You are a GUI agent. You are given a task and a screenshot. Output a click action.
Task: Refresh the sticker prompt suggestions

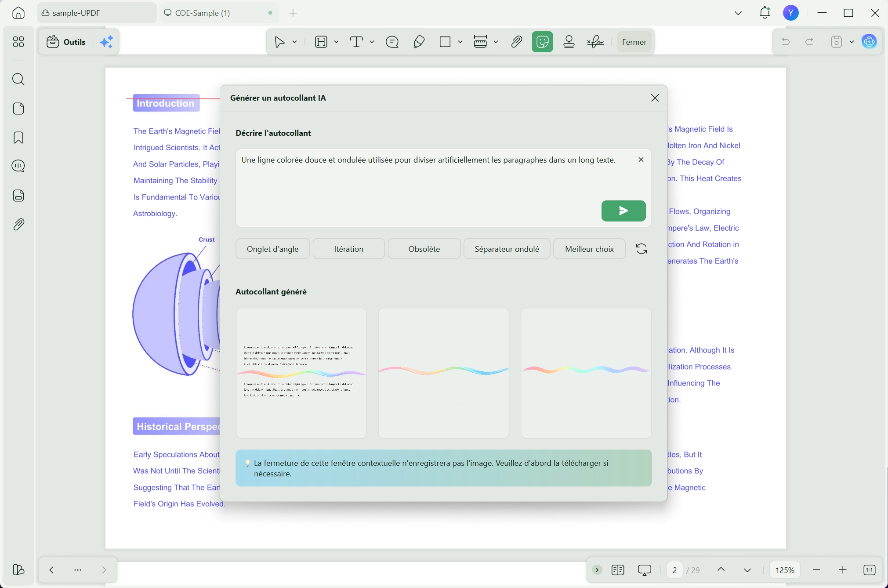(x=641, y=249)
